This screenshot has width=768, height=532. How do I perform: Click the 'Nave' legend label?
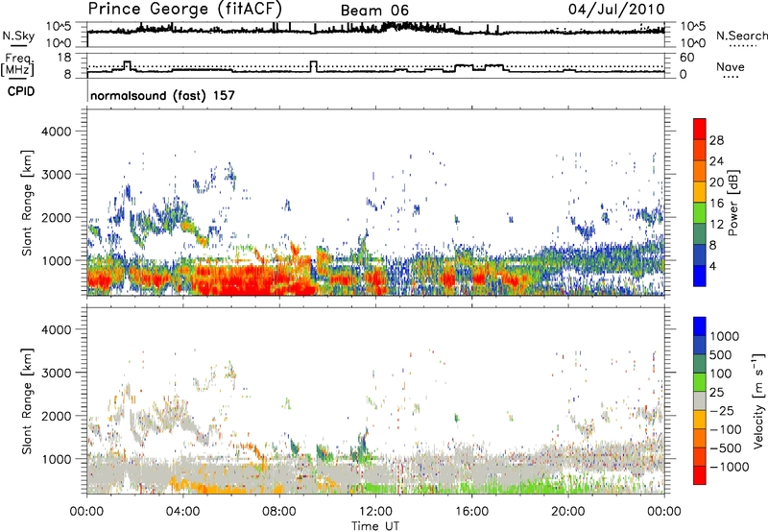tap(730, 66)
